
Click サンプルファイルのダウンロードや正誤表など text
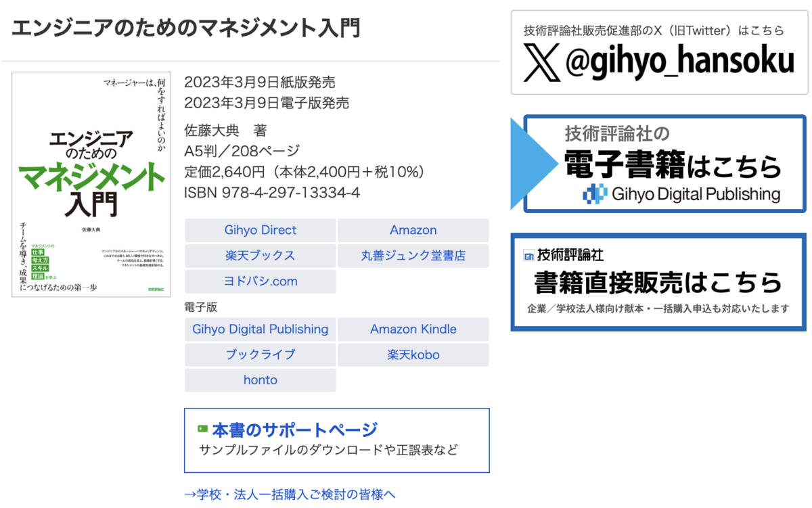point(328,450)
